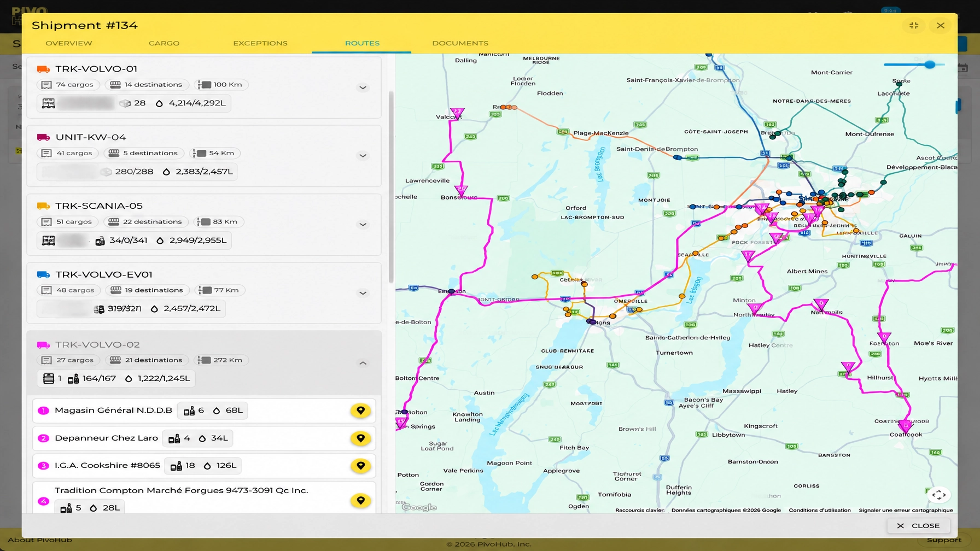Close the Shipment #134 dialog with X
This screenshot has width=980, height=551.
point(941,25)
